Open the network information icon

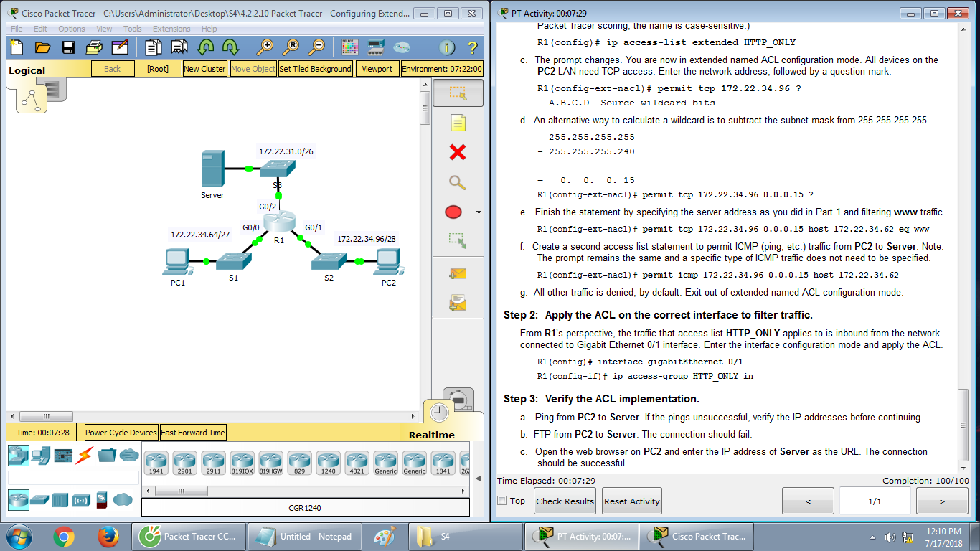click(447, 47)
